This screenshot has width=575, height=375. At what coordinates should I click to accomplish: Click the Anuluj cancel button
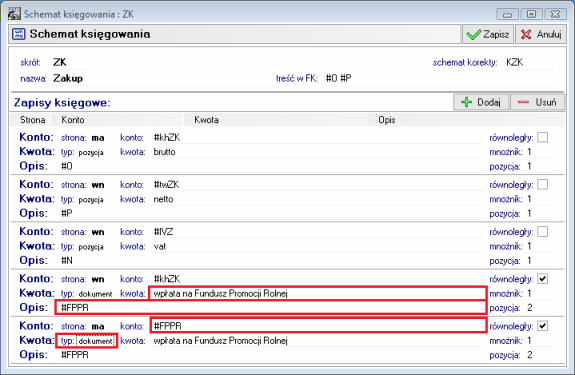click(541, 34)
